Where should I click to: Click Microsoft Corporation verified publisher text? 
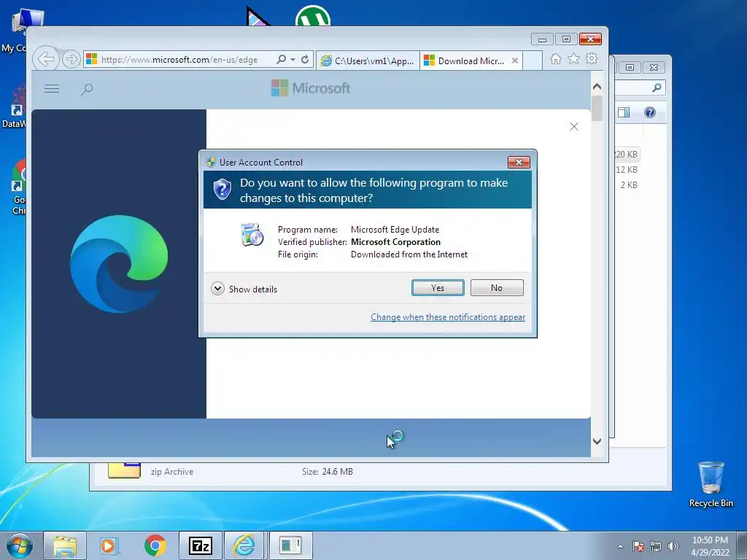click(396, 242)
